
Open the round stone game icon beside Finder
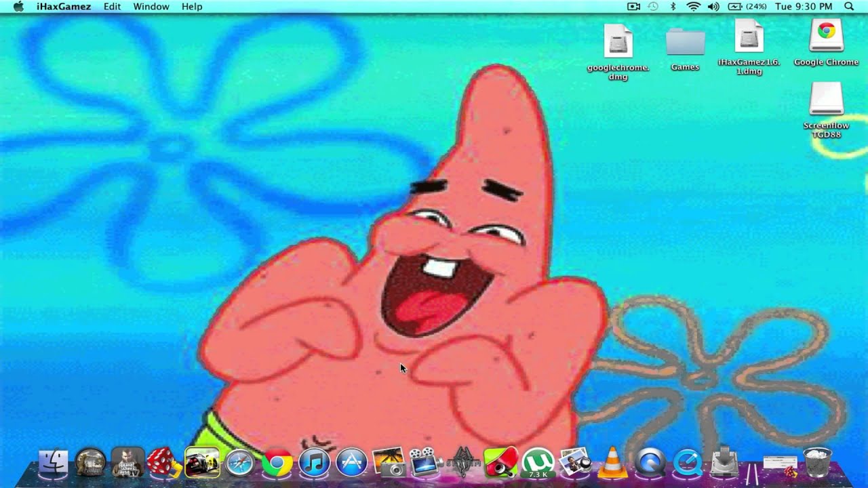pos(90,463)
